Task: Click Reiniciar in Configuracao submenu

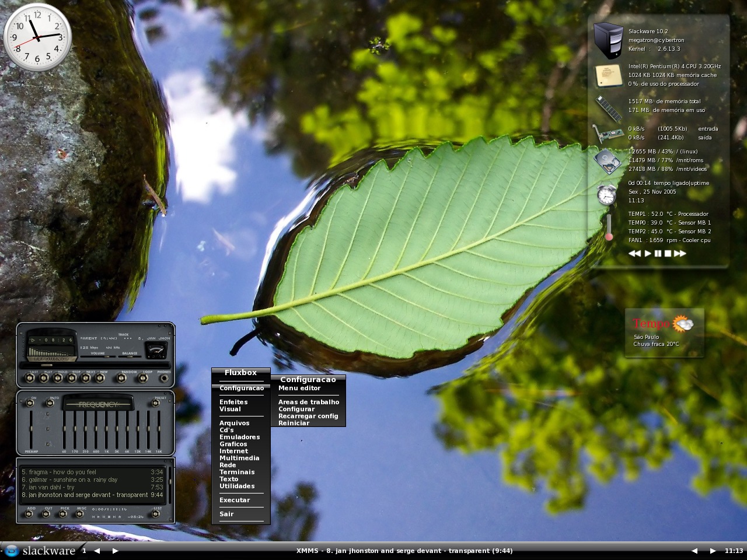Action: click(294, 423)
